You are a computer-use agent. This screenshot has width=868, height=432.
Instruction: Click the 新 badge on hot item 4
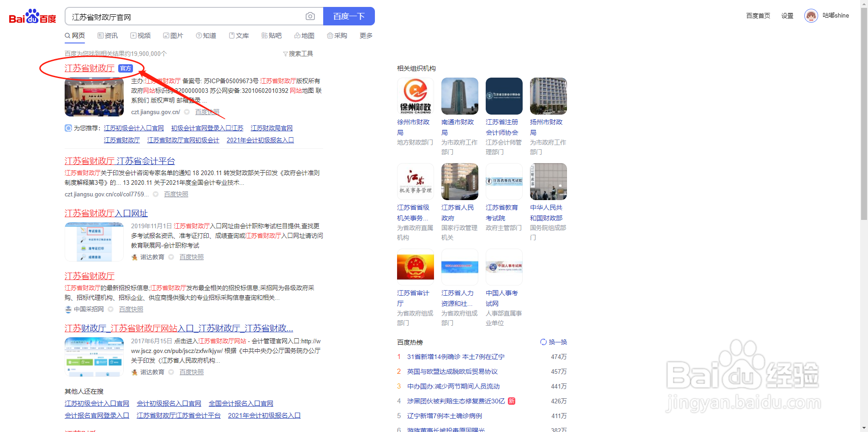point(512,401)
